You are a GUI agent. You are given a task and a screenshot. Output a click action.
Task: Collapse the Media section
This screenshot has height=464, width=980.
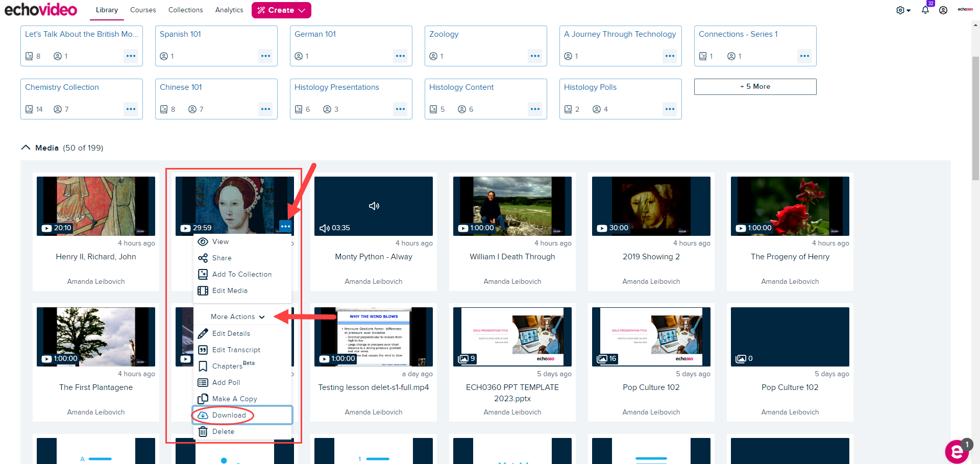tap(26, 147)
